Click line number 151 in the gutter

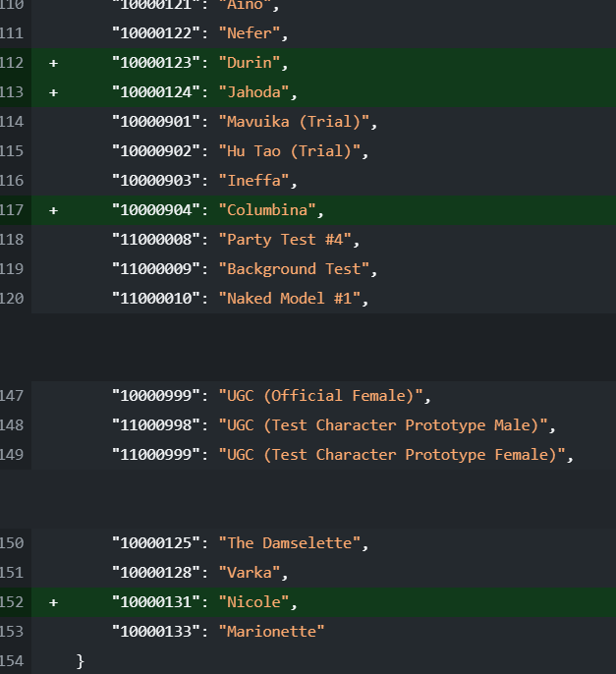(x=12, y=573)
